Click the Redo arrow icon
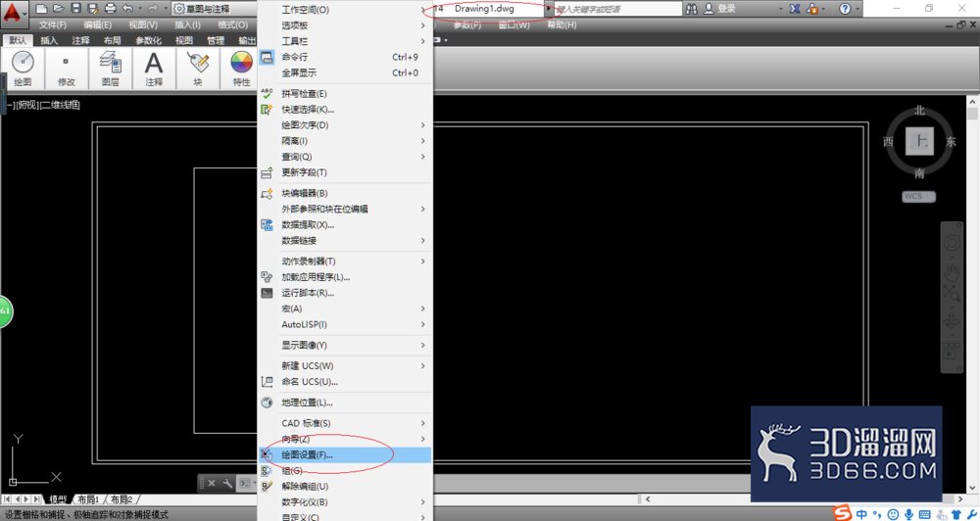This screenshot has height=521, width=980. click(x=153, y=9)
